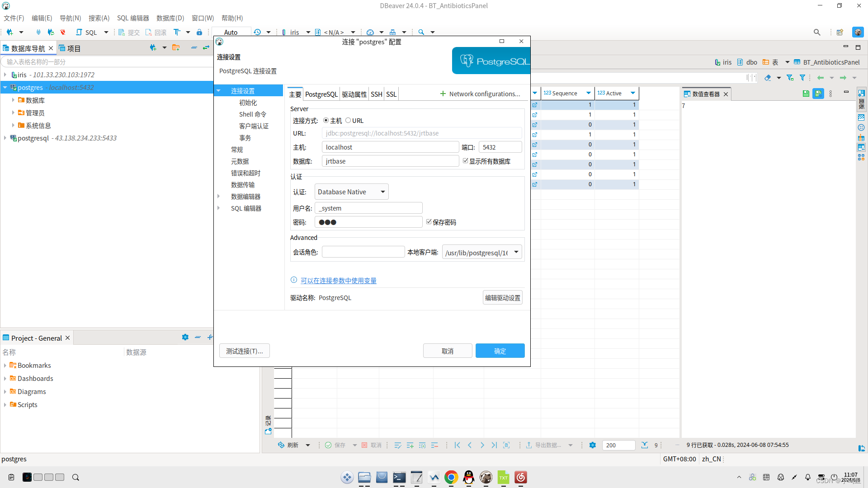Click 测试连接(T)... button
This screenshot has width=868, height=488.
[x=244, y=351]
